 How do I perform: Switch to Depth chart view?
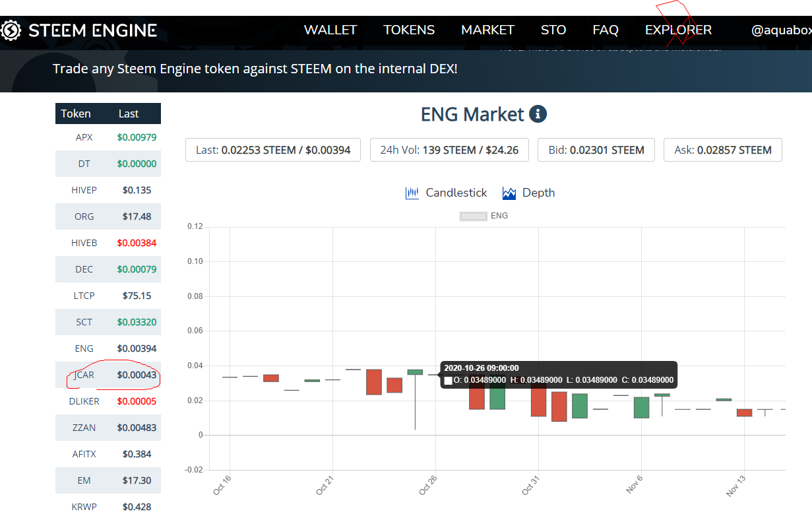pos(538,193)
